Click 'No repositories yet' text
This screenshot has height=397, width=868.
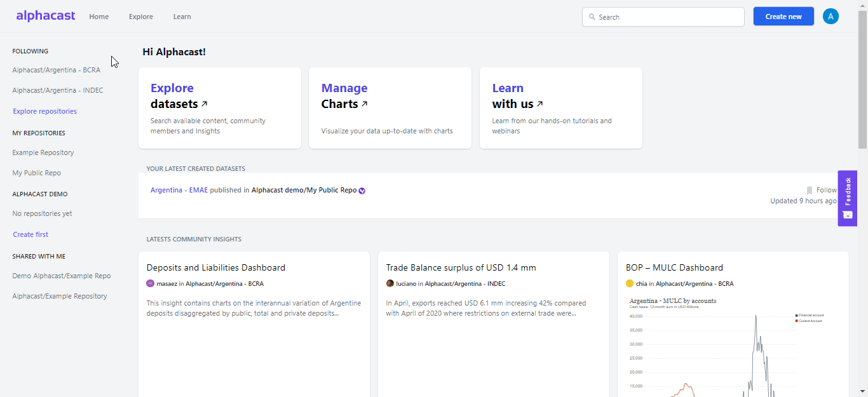(x=42, y=213)
